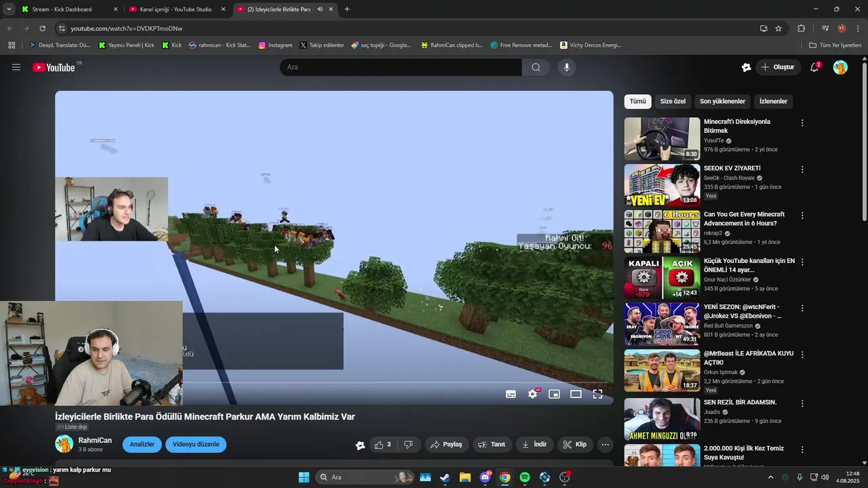Open Tüm Yer İşaretleri folder
The height and width of the screenshot is (488, 868).
coord(835,45)
